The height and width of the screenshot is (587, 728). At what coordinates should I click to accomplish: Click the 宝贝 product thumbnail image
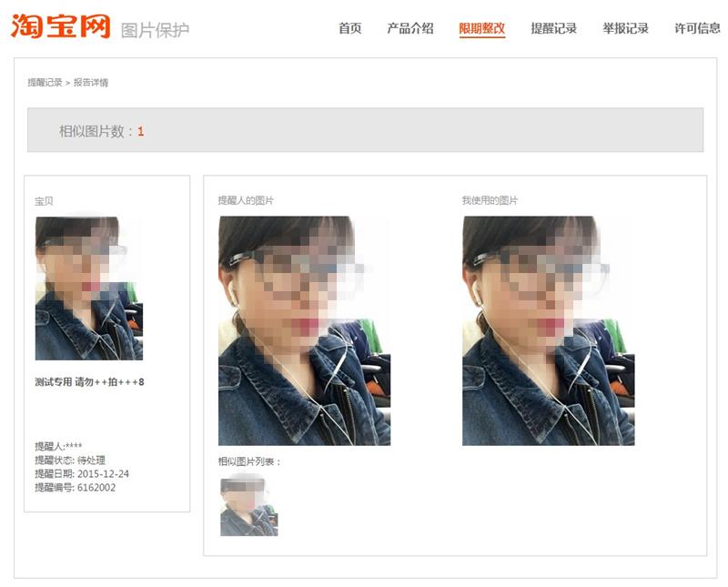coord(88,288)
